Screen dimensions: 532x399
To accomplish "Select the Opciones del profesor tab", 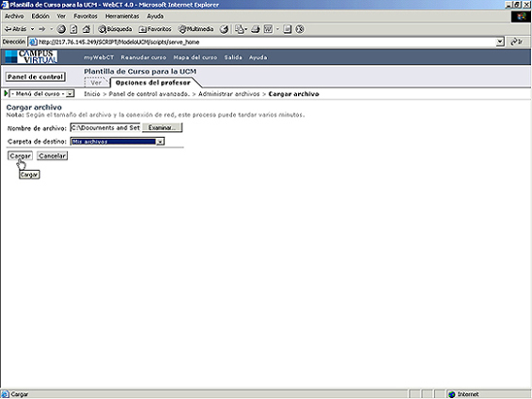I will click(x=153, y=83).
